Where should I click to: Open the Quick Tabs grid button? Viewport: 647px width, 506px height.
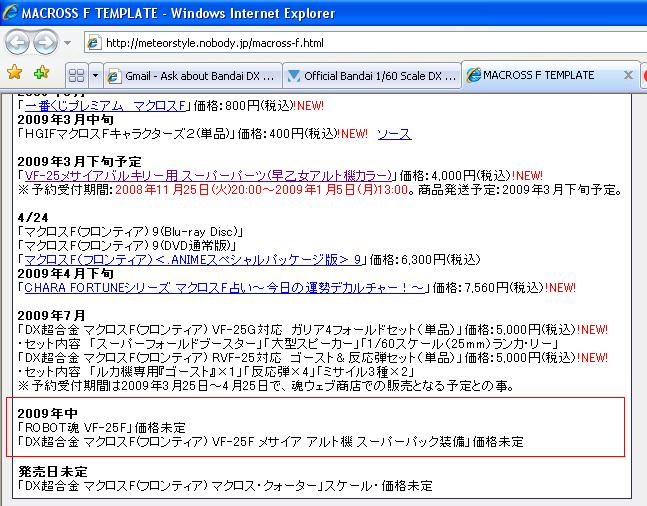[76, 76]
